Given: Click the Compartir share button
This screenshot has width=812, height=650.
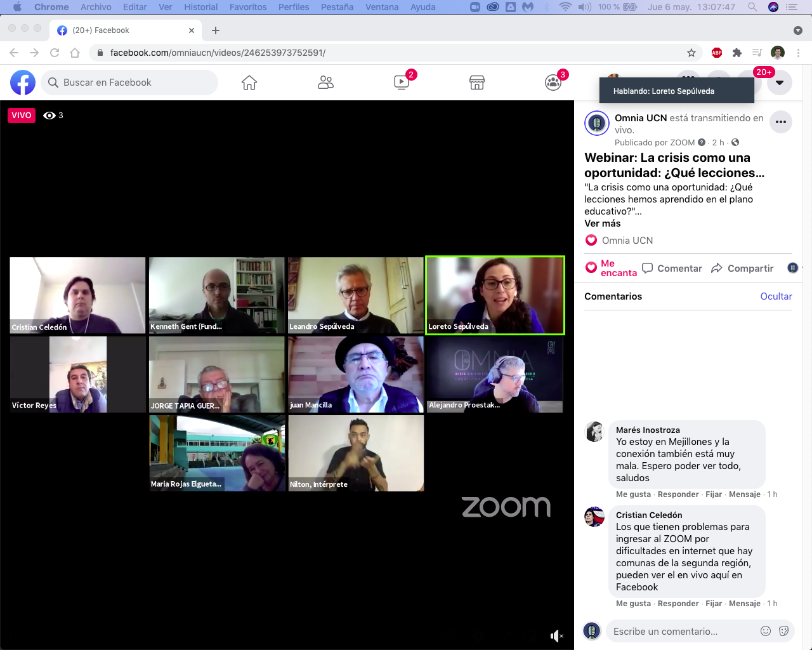Looking at the screenshot, I should click(x=742, y=269).
